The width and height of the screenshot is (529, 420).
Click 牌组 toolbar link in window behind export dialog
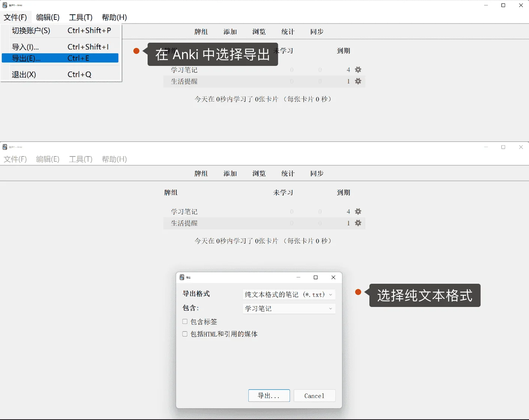pyautogui.click(x=201, y=174)
